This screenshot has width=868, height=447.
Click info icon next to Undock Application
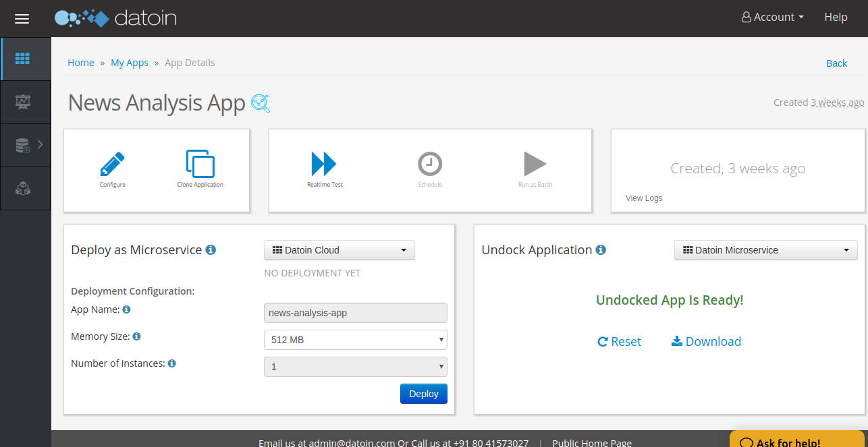point(601,250)
